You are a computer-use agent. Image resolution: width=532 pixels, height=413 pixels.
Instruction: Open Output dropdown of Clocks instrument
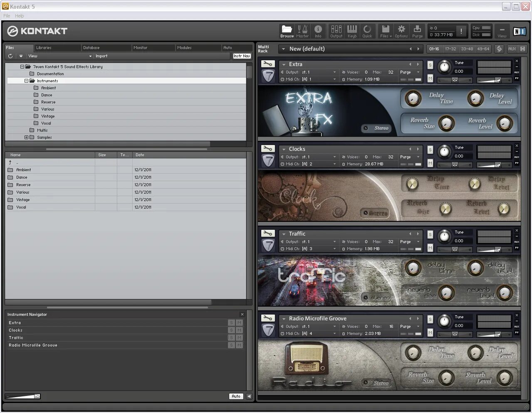tap(334, 157)
